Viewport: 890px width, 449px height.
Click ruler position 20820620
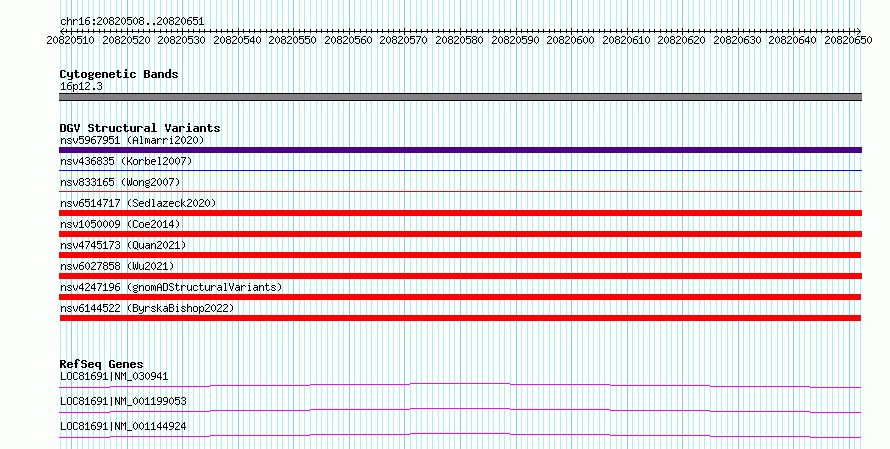click(x=681, y=40)
